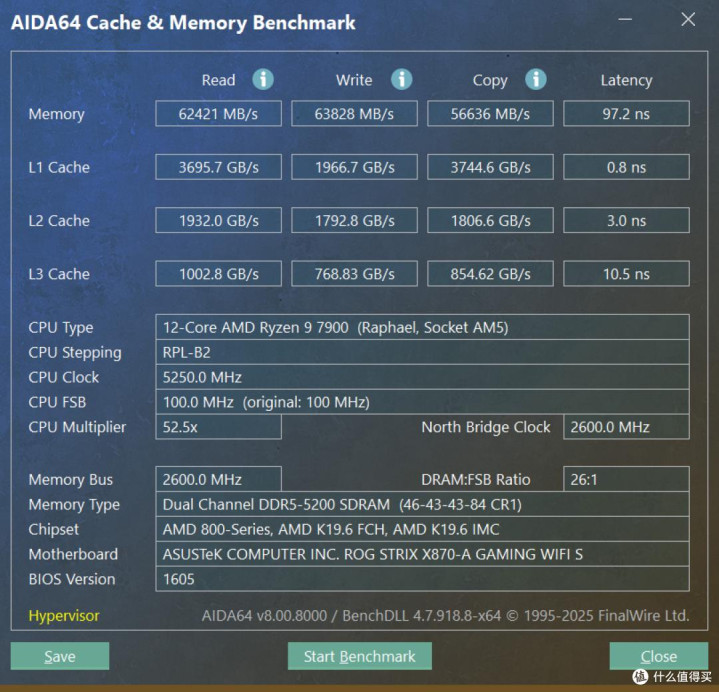Minimize the AIDA64 benchmark window
719x692 pixels.
[x=625, y=19]
